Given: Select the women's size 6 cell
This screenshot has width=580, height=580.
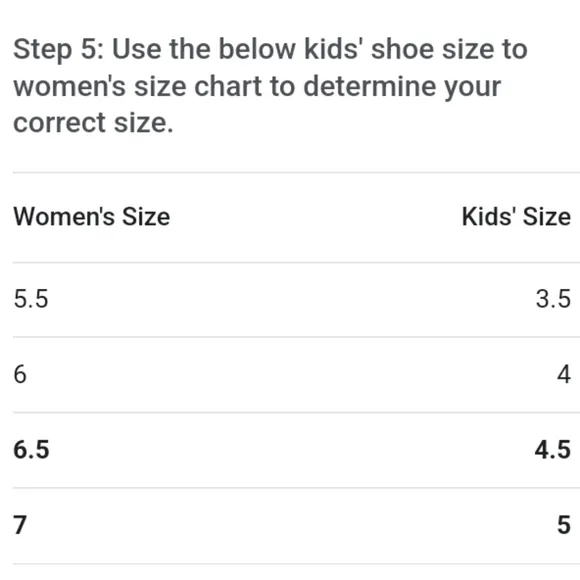Looking at the screenshot, I should (x=20, y=374).
